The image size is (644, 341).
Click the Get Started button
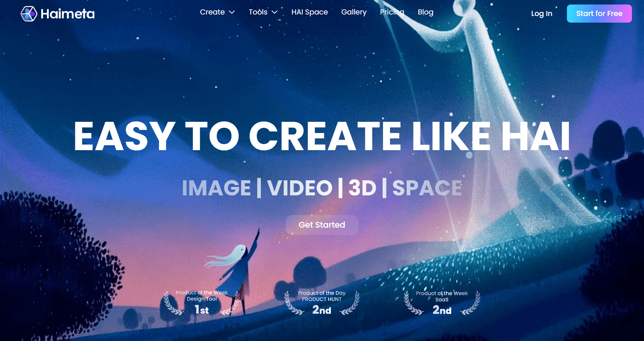(x=322, y=225)
